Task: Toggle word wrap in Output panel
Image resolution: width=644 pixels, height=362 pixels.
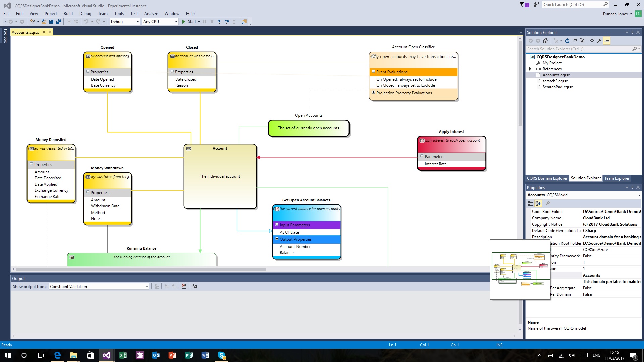Action: (194, 286)
